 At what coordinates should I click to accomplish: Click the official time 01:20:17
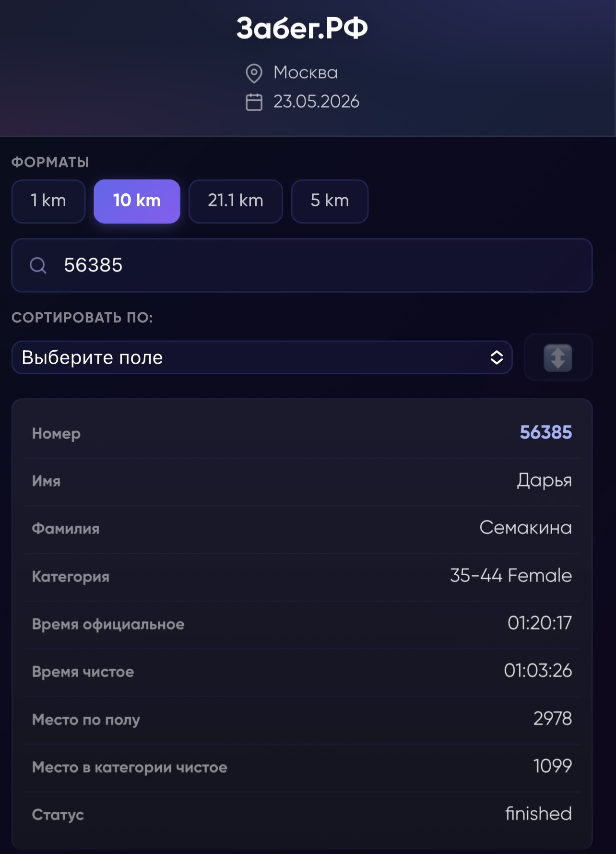point(540,623)
